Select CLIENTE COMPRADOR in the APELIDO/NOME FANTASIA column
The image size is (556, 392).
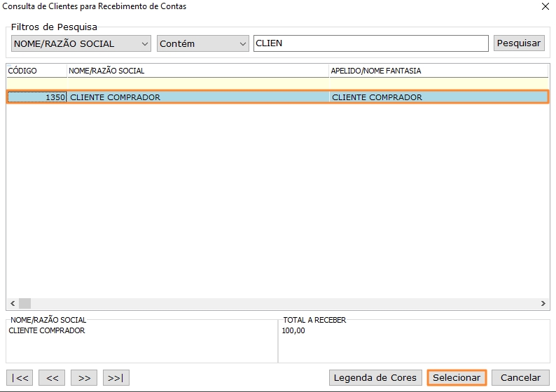pos(438,97)
